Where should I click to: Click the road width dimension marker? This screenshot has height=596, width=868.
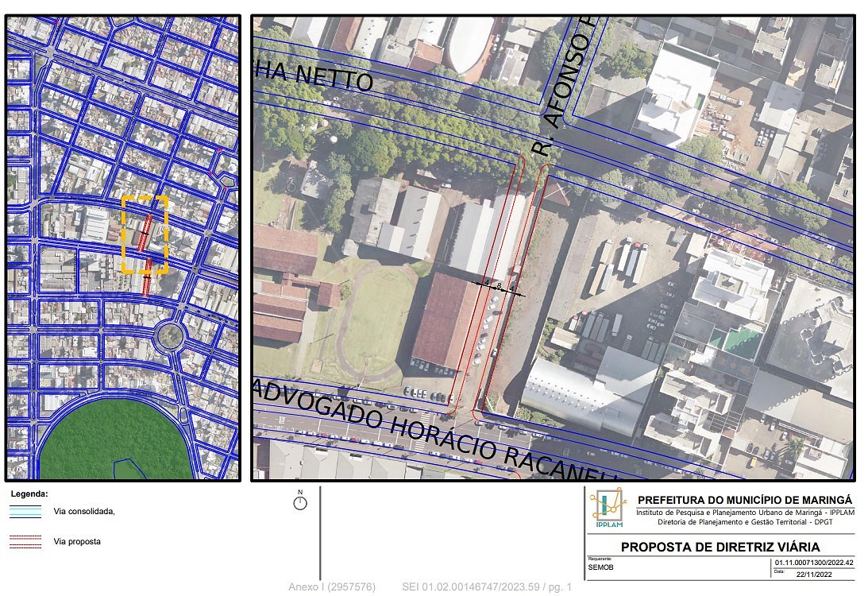click(x=499, y=287)
